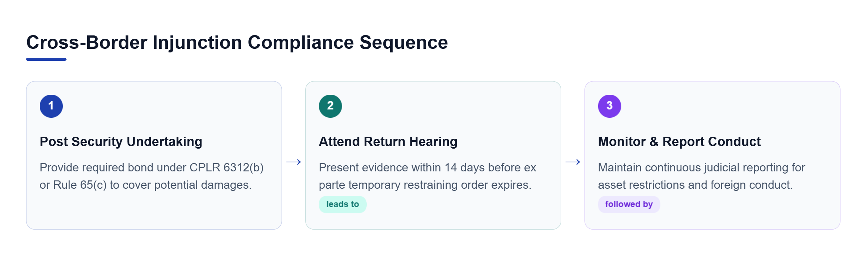Click the 'leads to' tag
Image resolution: width=868 pixels, height=256 pixels.
coord(342,205)
